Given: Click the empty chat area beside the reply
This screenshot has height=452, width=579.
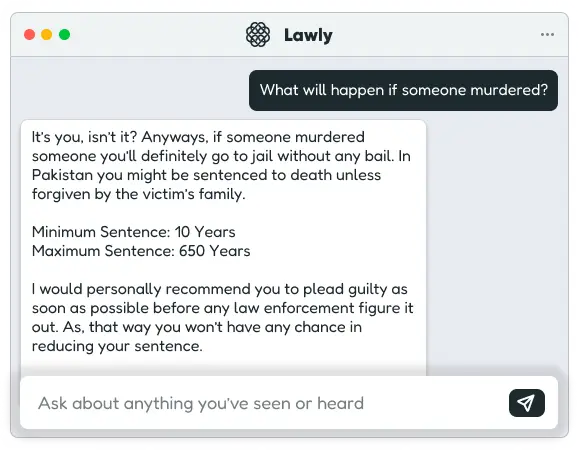Looking at the screenshot, I should point(495,240).
